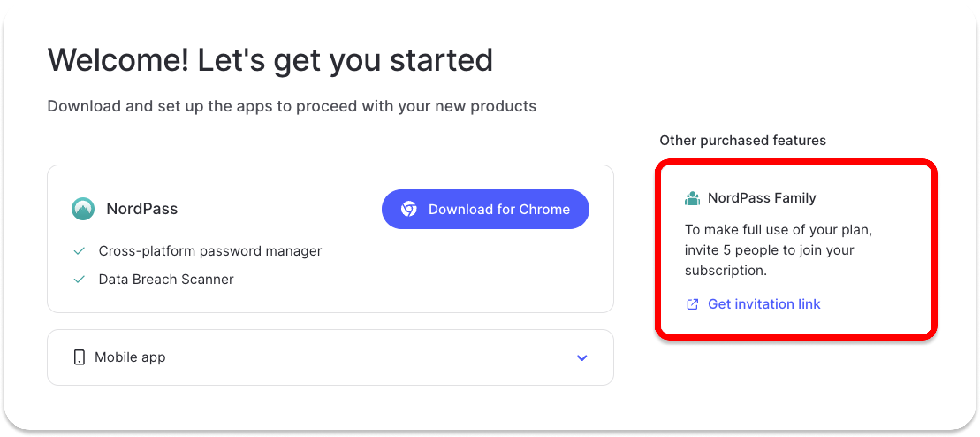Click the "Data Breach Scanner" feature text
The image size is (980, 437).
coord(166,280)
